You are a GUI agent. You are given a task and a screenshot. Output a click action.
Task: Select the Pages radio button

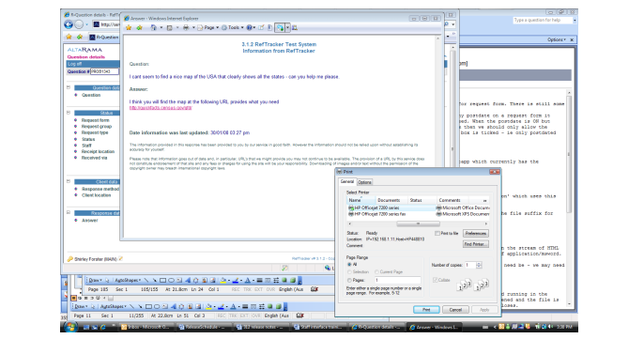click(349, 280)
